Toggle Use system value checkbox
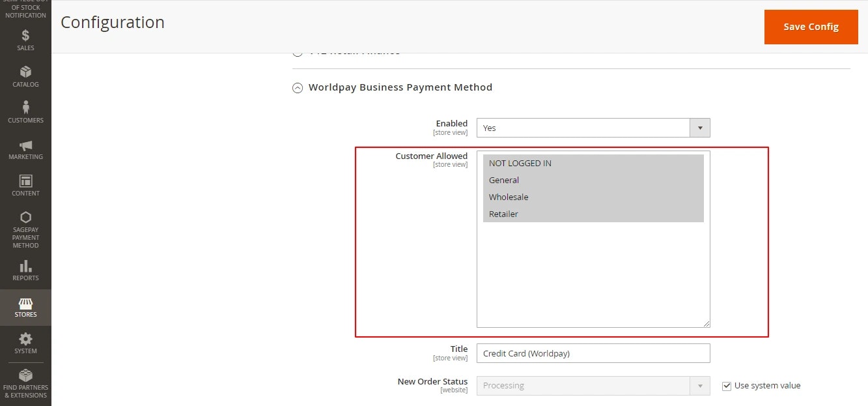 [x=727, y=386]
